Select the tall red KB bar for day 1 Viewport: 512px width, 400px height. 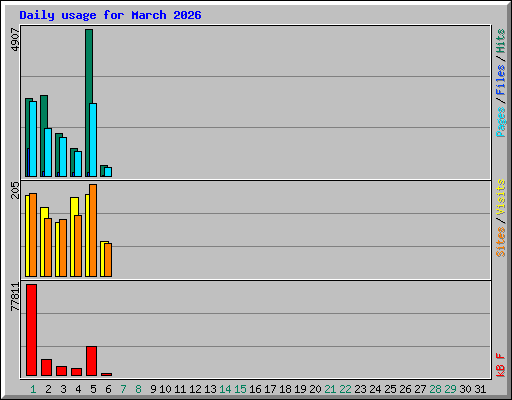[x=32, y=330]
